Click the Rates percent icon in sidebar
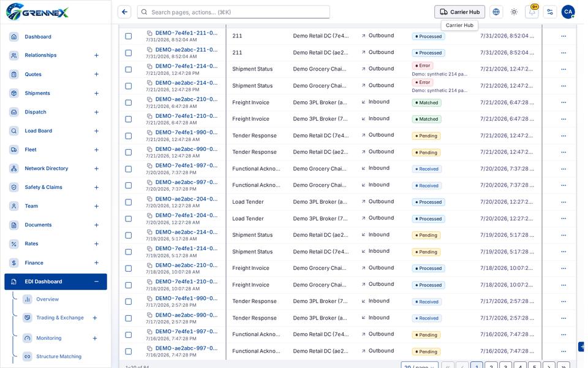 pos(14,243)
